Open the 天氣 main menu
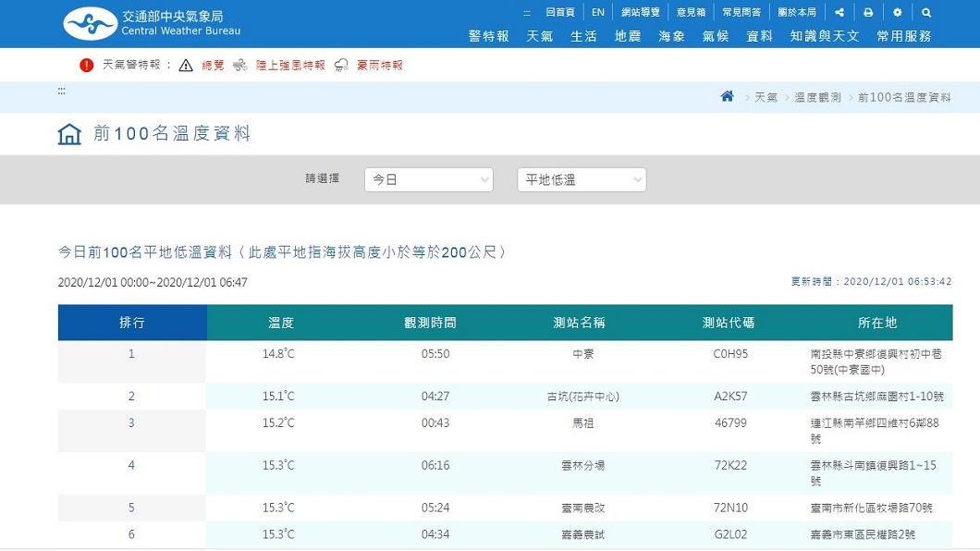 pos(539,36)
